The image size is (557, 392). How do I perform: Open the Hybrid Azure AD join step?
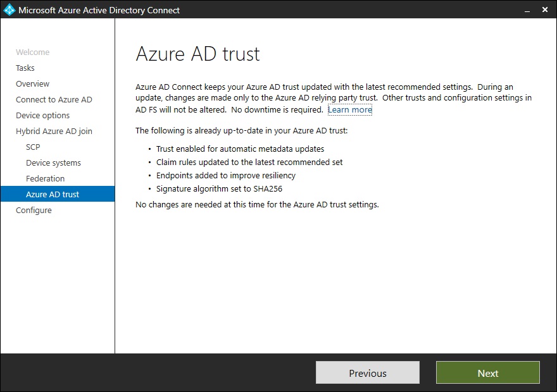pos(54,132)
